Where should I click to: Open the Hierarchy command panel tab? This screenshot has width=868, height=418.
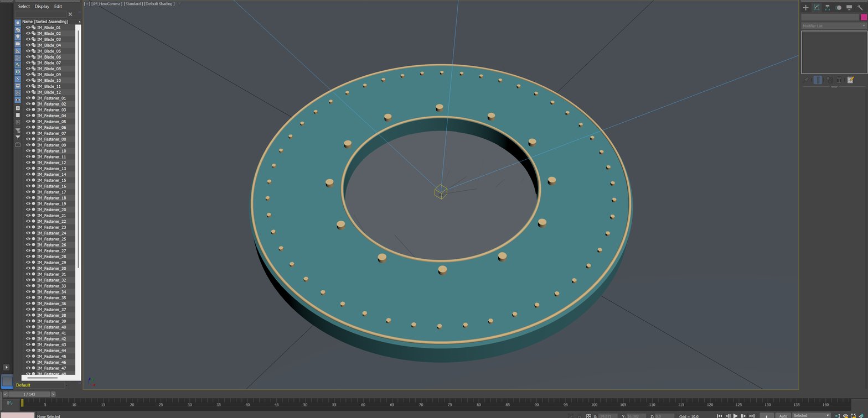(x=827, y=8)
